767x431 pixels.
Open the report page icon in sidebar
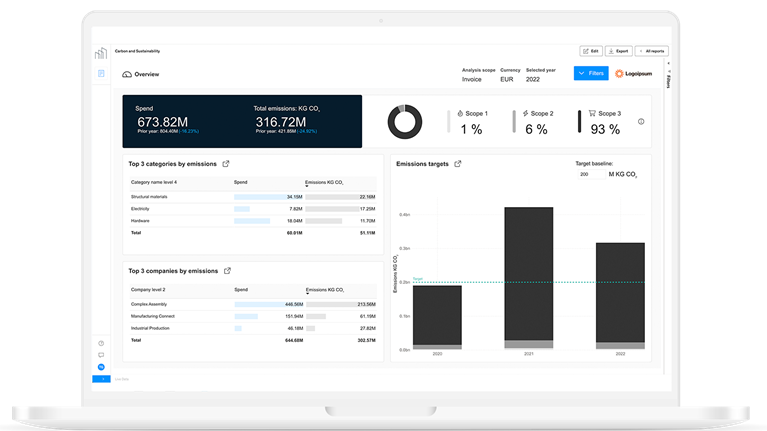point(101,74)
